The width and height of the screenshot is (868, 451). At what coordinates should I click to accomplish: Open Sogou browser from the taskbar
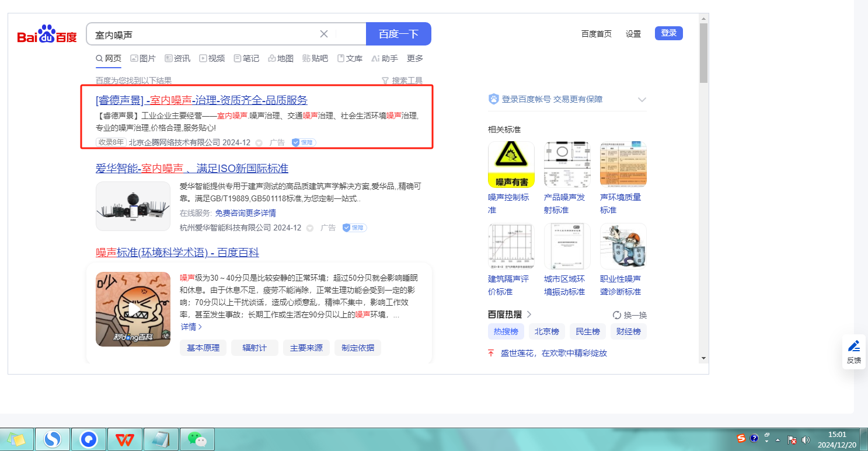53,439
